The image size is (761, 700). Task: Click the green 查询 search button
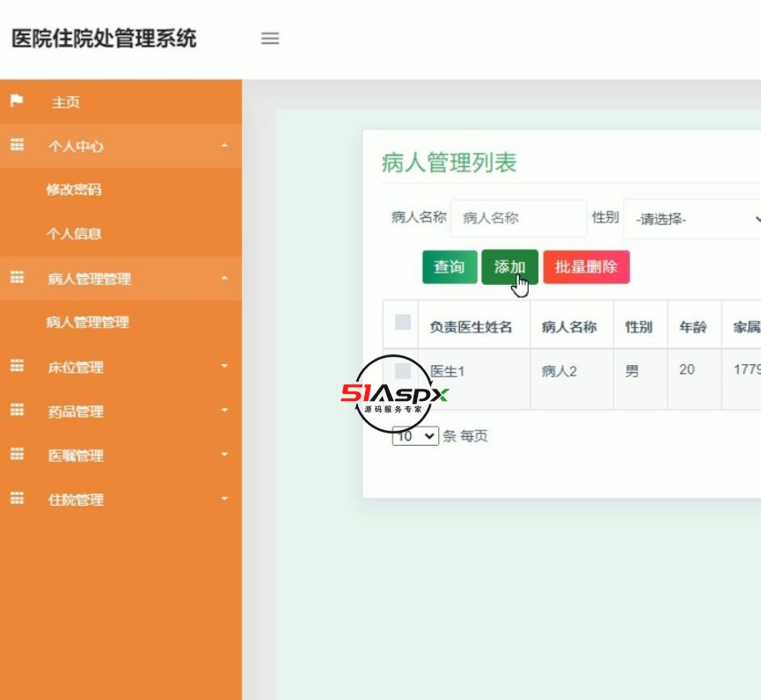coord(450,267)
